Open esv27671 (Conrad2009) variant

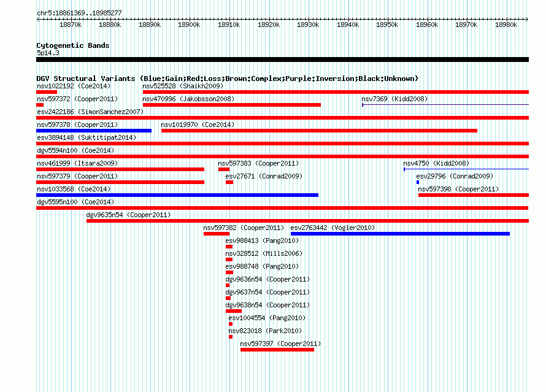click(264, 176)
